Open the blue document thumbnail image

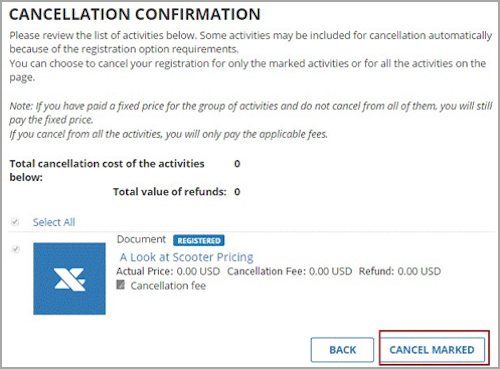click(x=69, y=279)
